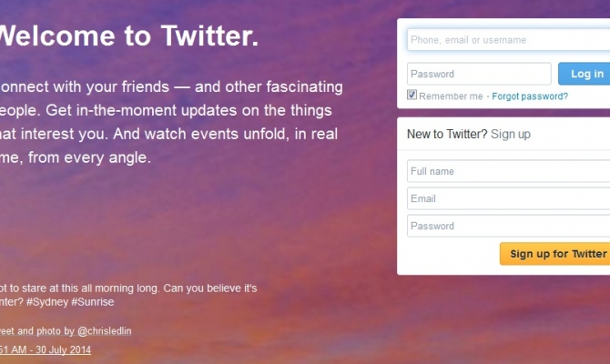Image resolution: width=610 pixels, height=364 pixels.
Task: Click the Welcome to Twitter heading
Action: [127, 36]
